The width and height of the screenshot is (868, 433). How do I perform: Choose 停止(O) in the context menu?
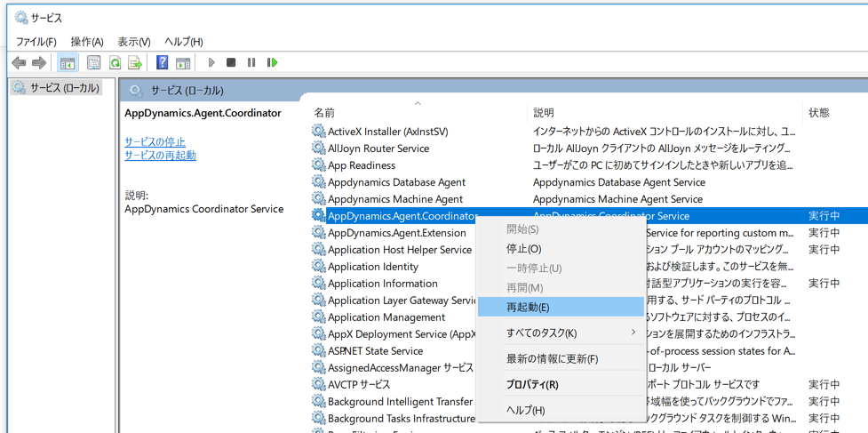[523, 249]
